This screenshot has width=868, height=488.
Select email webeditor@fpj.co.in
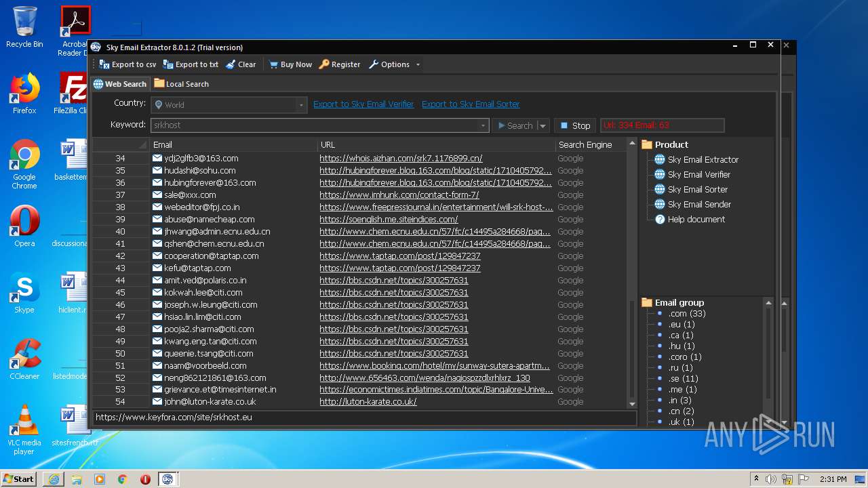(x=201, y=207)
